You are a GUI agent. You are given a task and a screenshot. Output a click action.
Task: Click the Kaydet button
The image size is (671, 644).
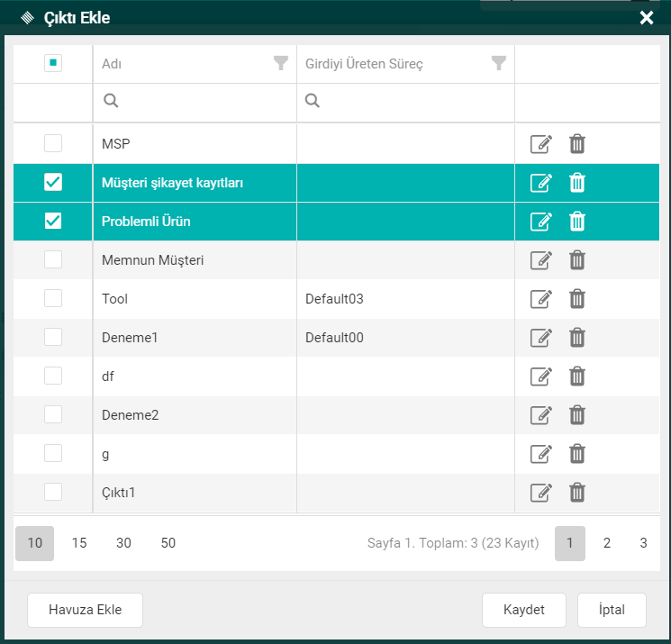click(x=523, y=610)
